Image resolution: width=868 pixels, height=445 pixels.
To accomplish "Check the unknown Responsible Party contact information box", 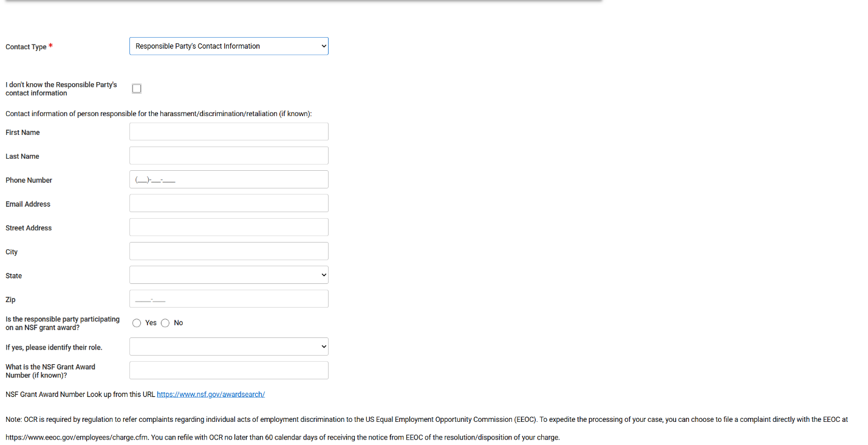I will point(137,89).
